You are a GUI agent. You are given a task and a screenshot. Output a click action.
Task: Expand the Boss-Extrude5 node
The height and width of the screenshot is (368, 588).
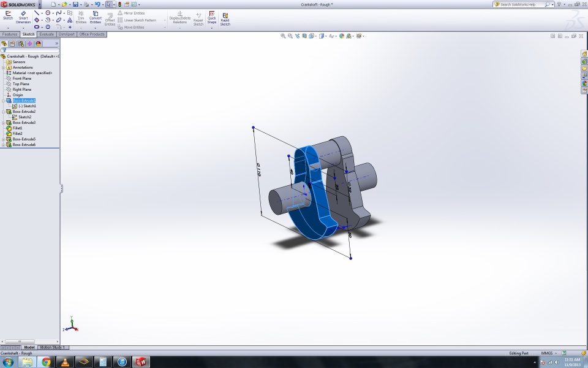4,139
